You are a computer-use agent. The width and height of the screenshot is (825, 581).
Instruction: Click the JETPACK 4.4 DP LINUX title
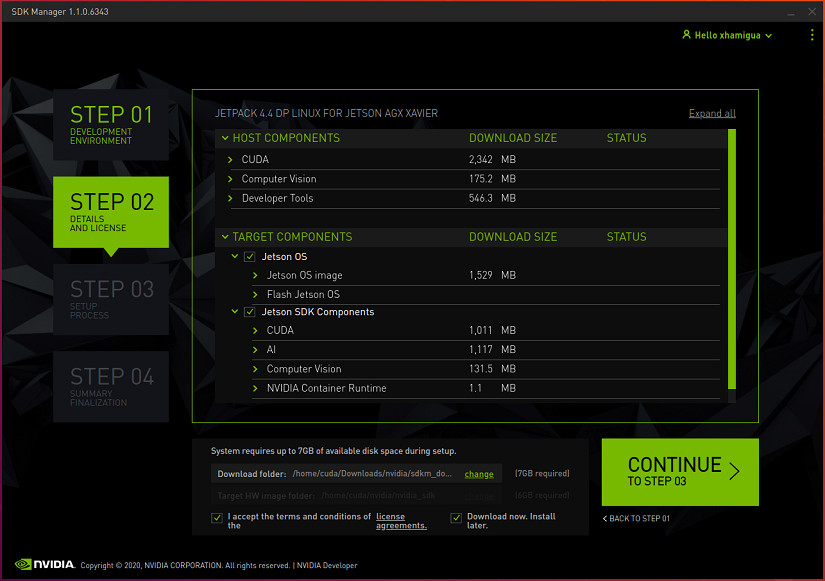(x=326, y=113)
